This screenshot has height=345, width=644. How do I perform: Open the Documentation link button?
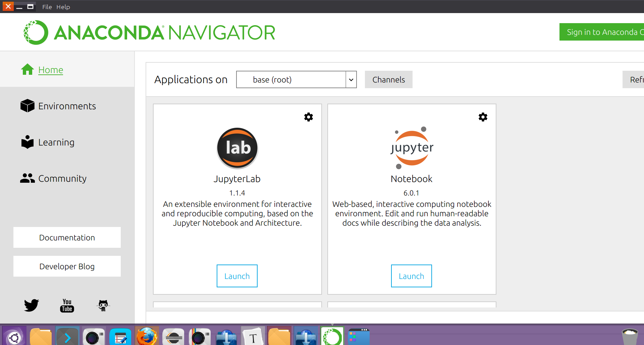(67, 237)
